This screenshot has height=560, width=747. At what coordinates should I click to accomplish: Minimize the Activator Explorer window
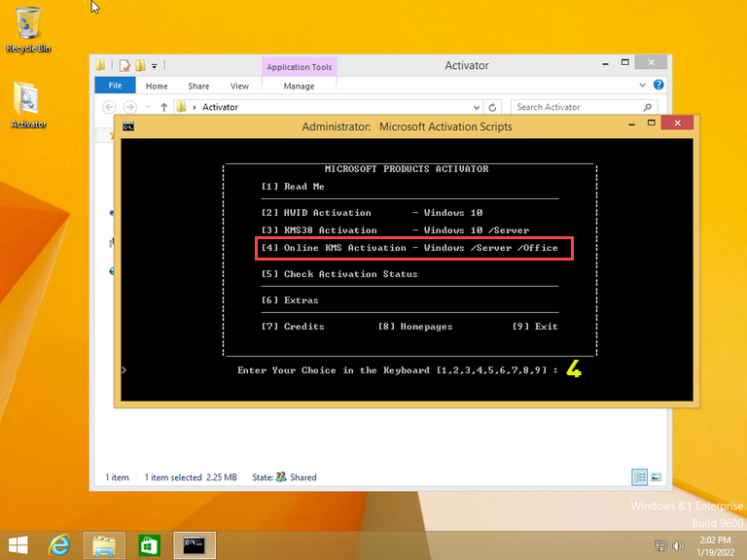(x=606, y=63)
